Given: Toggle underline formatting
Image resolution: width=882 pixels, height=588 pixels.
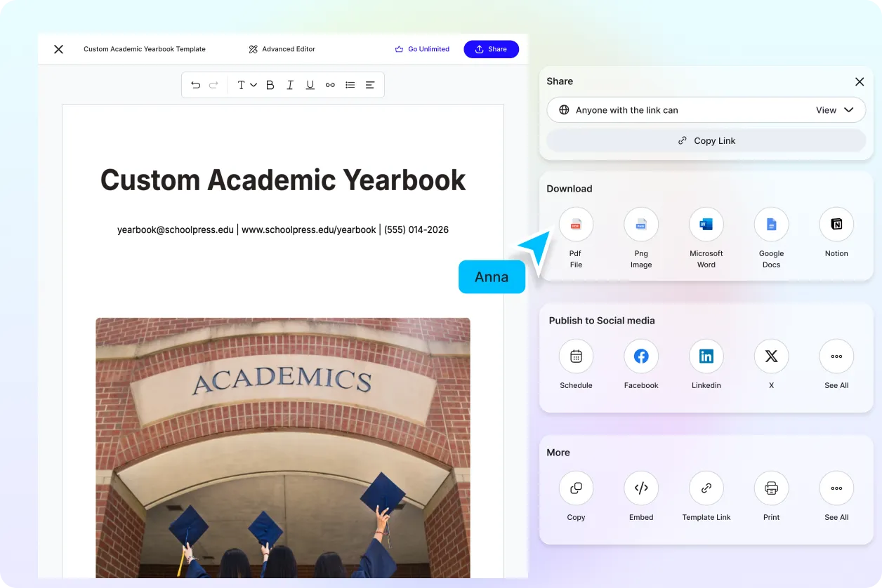Looking at the screenshot, I should pos(310,84).
